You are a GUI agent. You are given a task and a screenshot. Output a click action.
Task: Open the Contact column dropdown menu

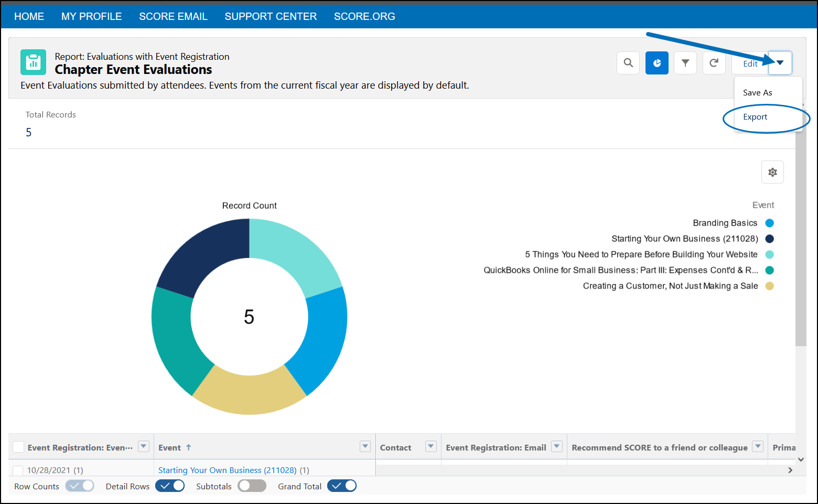click(430, 446)
